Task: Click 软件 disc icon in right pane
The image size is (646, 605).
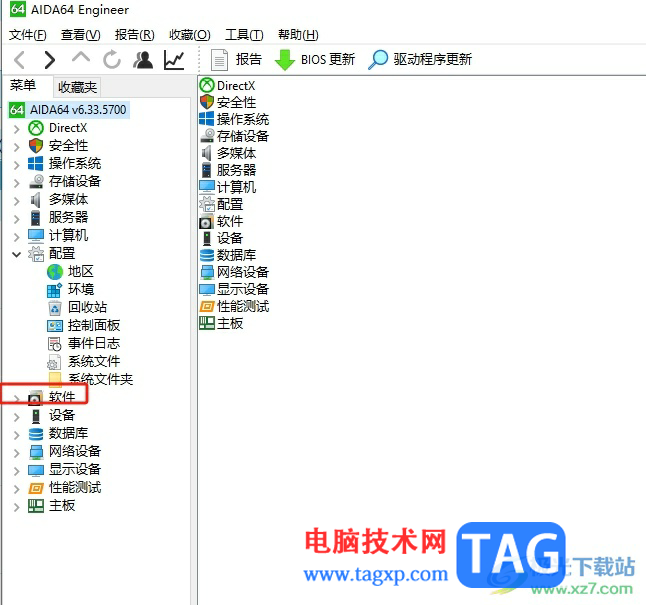Action: (207, 221)
